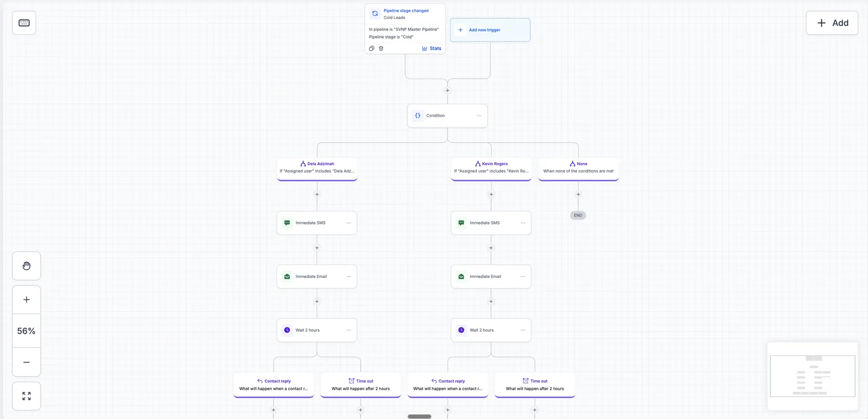868x419 pixels.
Task: Open Immediate Email options in Kevin Rogers branch
Action: tap(522, 277)
